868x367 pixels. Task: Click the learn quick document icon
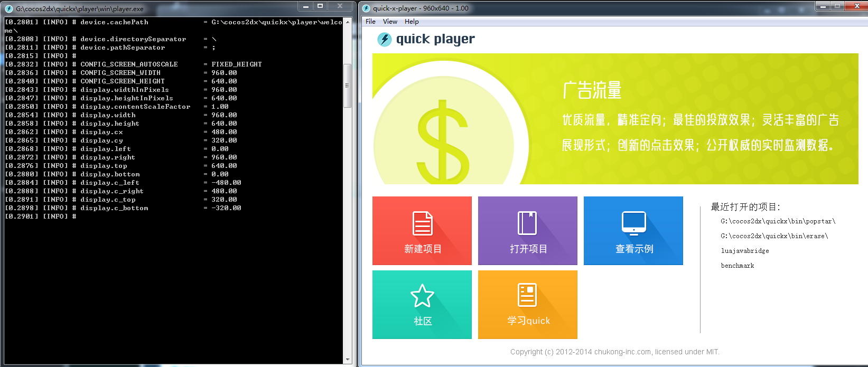click(x=527, y=295)
